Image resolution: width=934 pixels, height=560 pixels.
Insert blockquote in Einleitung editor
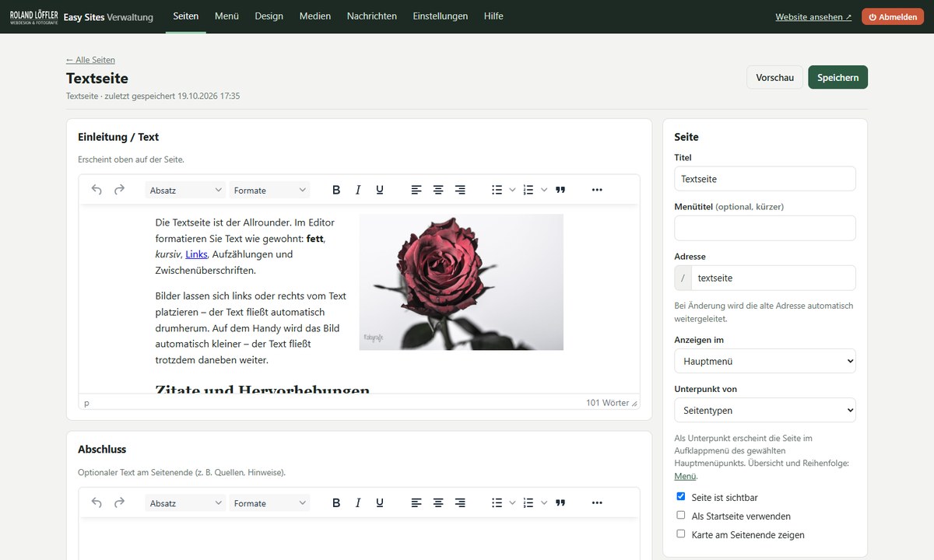click(560, 190)
